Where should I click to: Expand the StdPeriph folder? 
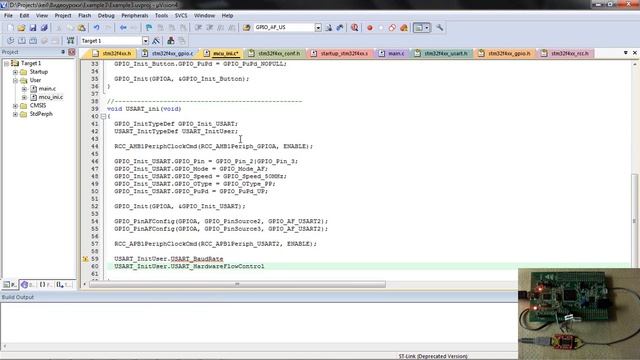[x=15, y=114]
